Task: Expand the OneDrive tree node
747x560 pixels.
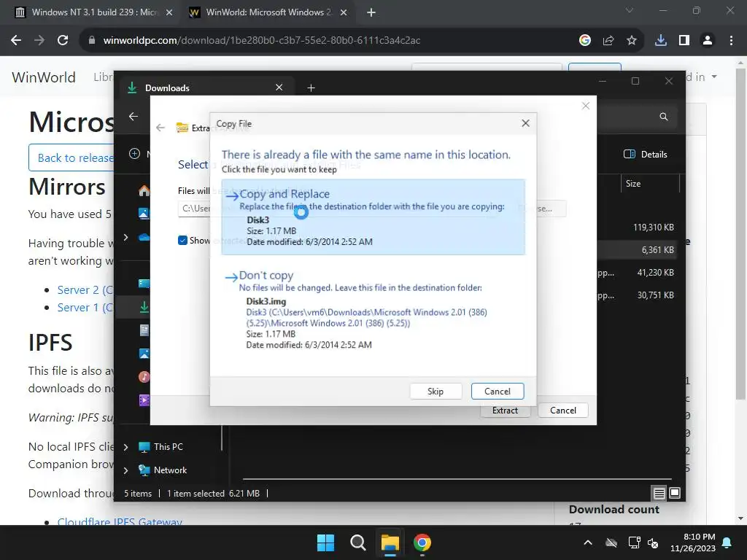Action: click(125, 237)
